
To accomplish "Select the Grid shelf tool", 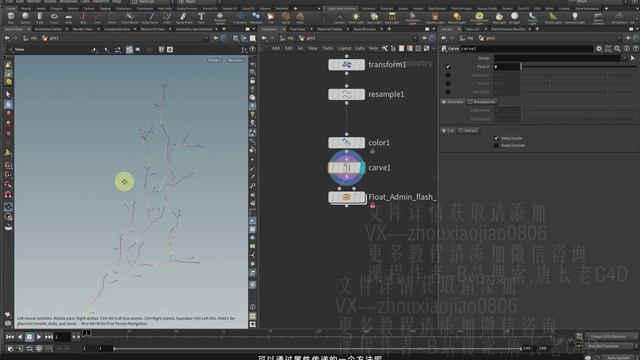I will [69, 17].
